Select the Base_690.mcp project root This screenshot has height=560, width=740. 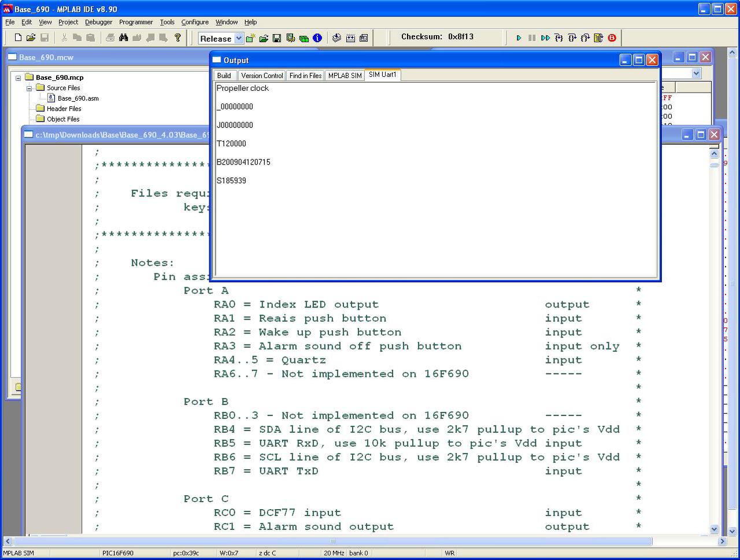[x=60, y=77]
